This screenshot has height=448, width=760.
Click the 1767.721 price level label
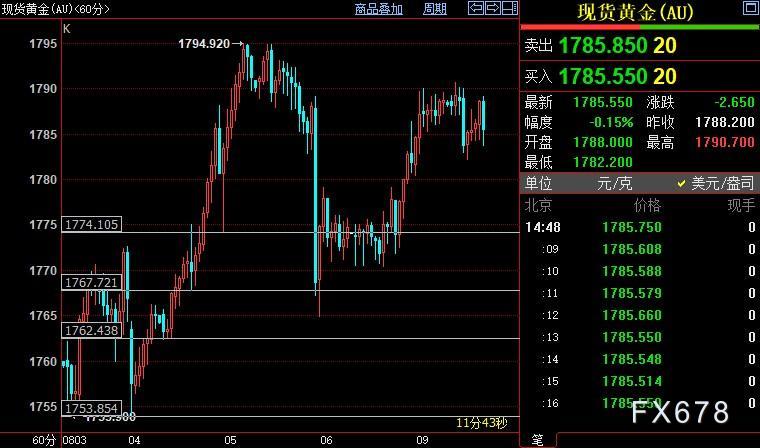tap(92, 283)
